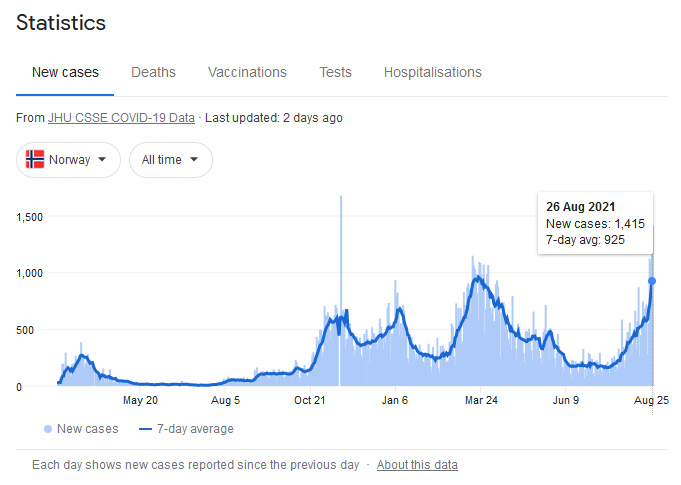Click the Statistics heading

tap(61, 22)
